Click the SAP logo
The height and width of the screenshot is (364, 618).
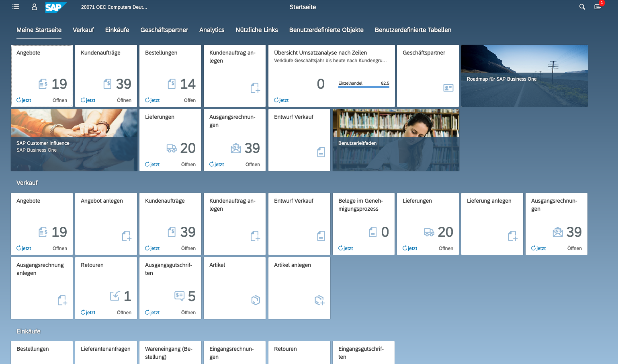tap(55, 7)
